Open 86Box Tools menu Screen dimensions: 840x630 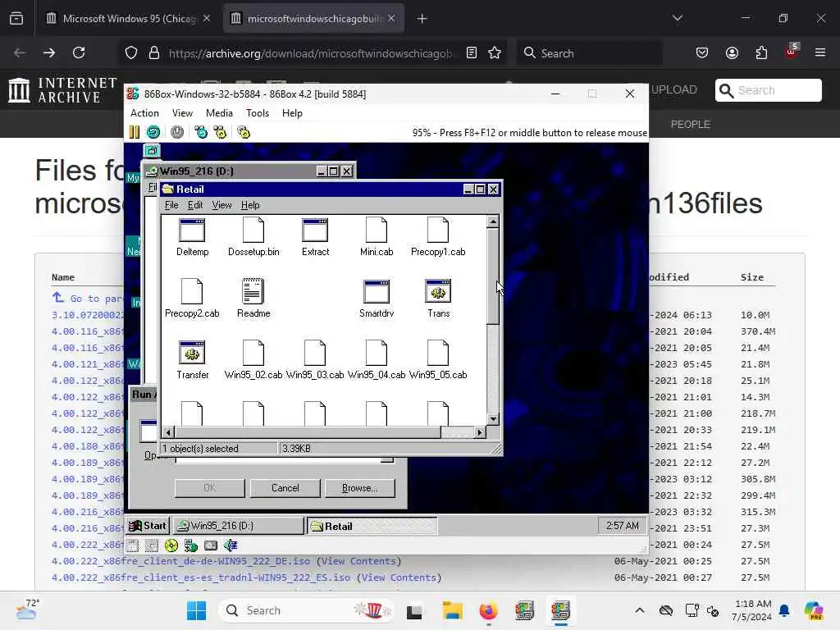pos(257,113)
